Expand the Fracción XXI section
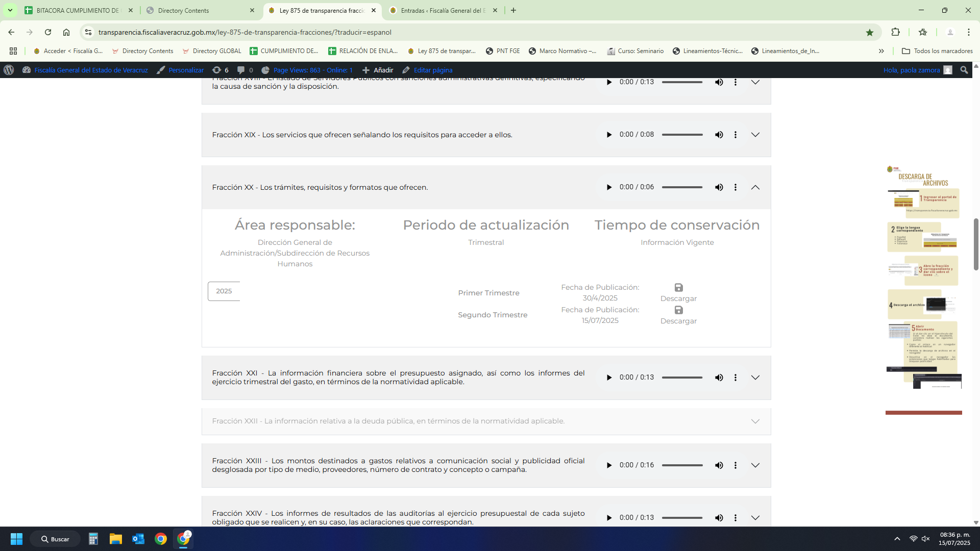980x551 pixels. (755, 378)
